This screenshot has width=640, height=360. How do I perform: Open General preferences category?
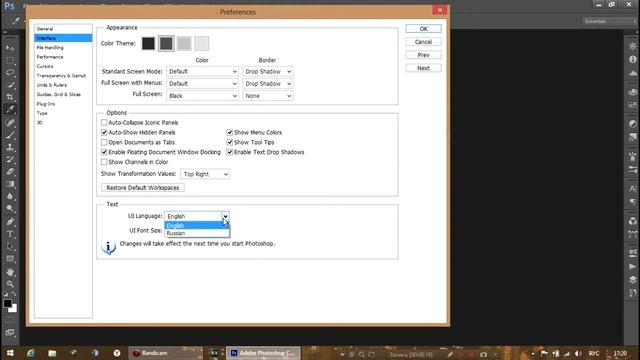[x=63, y=29]
